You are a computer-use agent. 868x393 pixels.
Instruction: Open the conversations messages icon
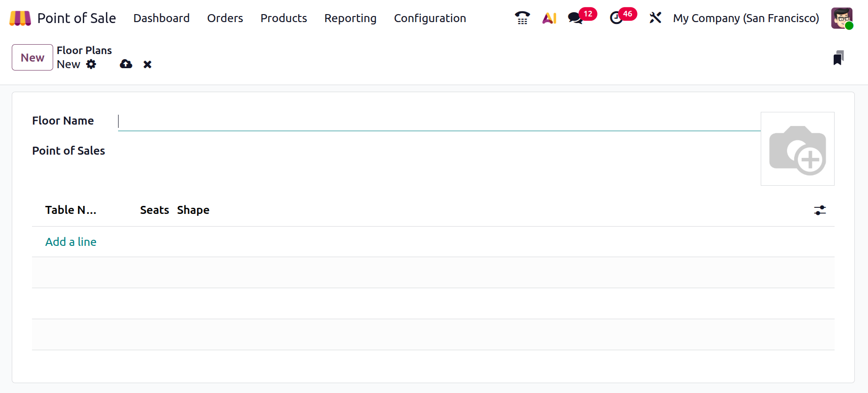pyautogui.click(x=575, y=18)
